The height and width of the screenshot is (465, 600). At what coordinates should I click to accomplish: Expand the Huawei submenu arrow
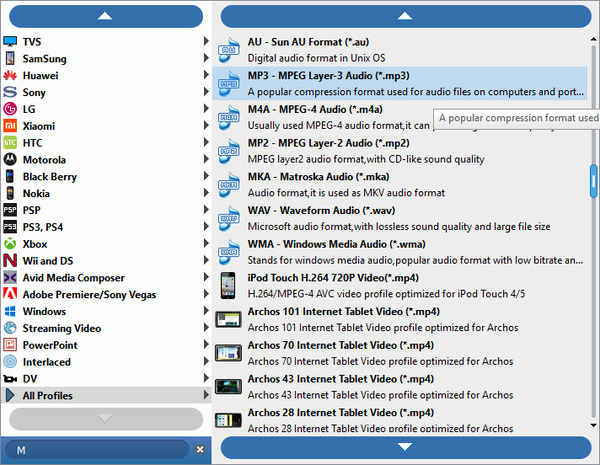(x=206, y=75)
